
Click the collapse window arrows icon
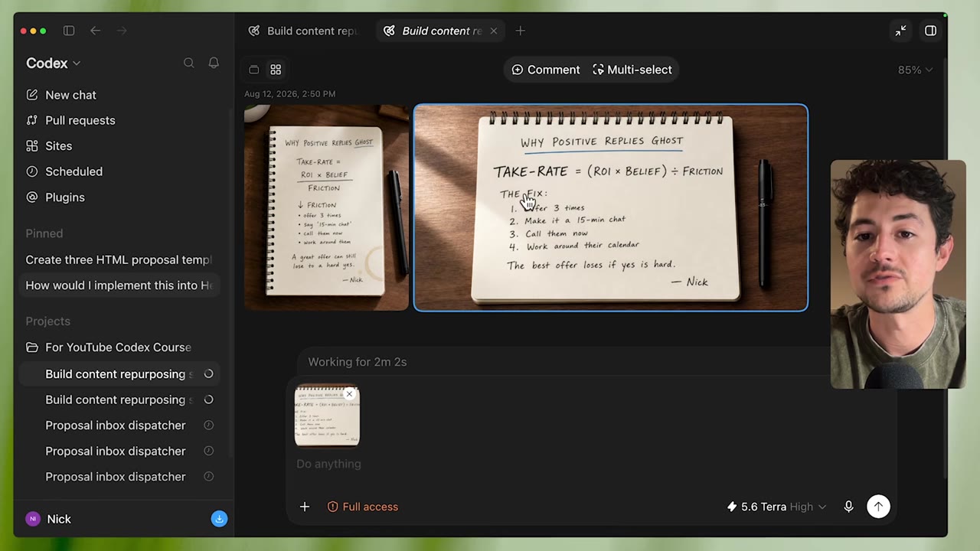900,31
